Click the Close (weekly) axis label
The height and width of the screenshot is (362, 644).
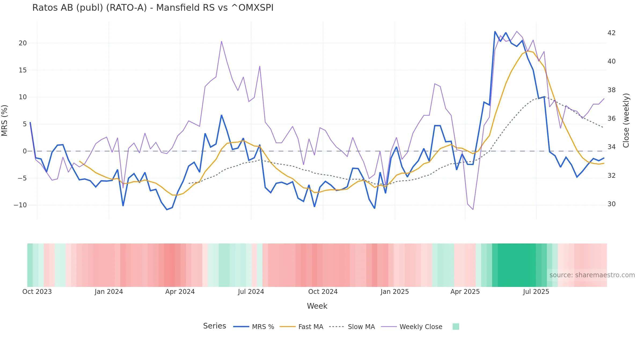[626, 120]
